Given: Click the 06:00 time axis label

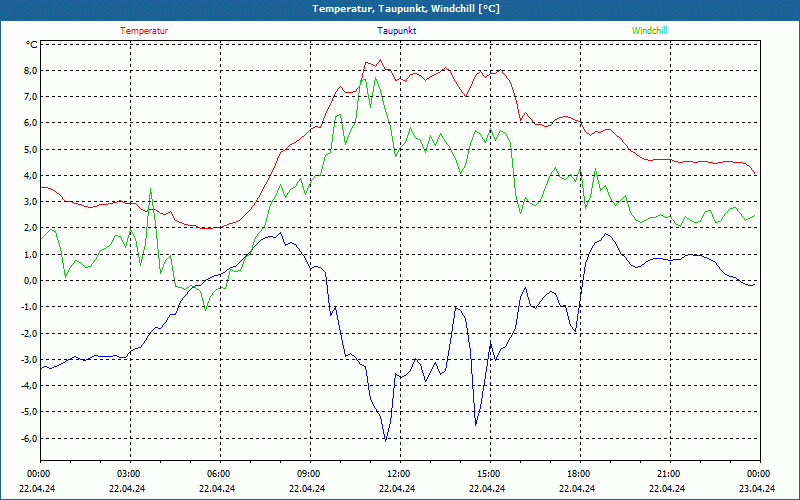Looking at the screenshot, I should coord(220,474).
